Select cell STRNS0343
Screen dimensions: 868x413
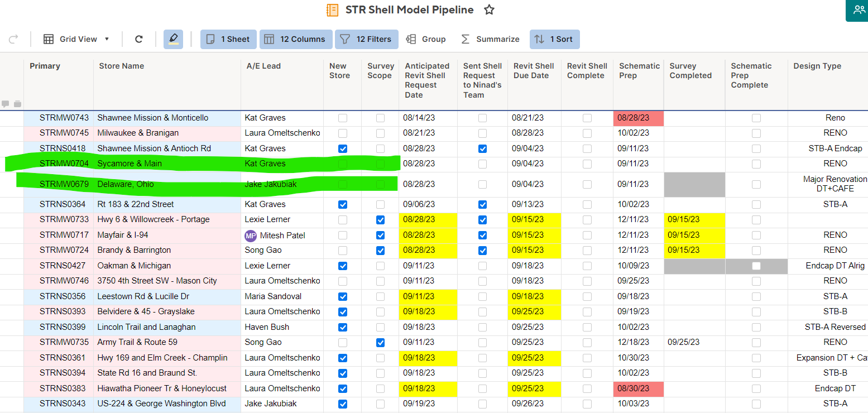click(59, 404)
